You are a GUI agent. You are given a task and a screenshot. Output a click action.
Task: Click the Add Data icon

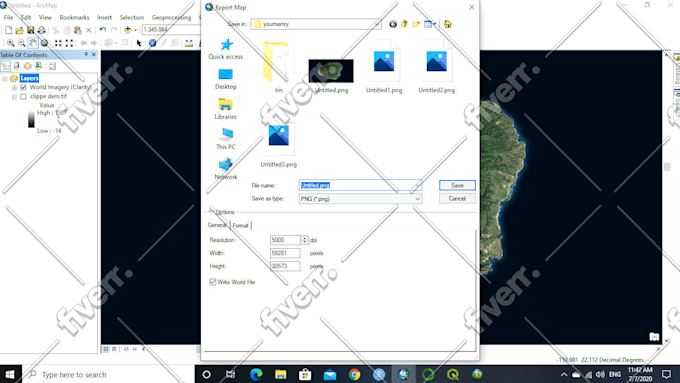point(128,30)
